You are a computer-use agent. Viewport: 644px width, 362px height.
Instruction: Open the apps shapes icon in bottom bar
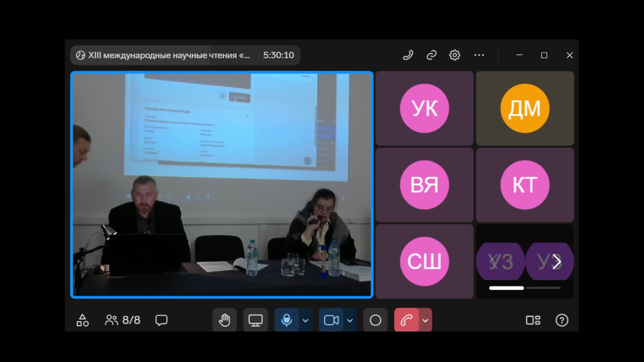click(x=83, y=320)
